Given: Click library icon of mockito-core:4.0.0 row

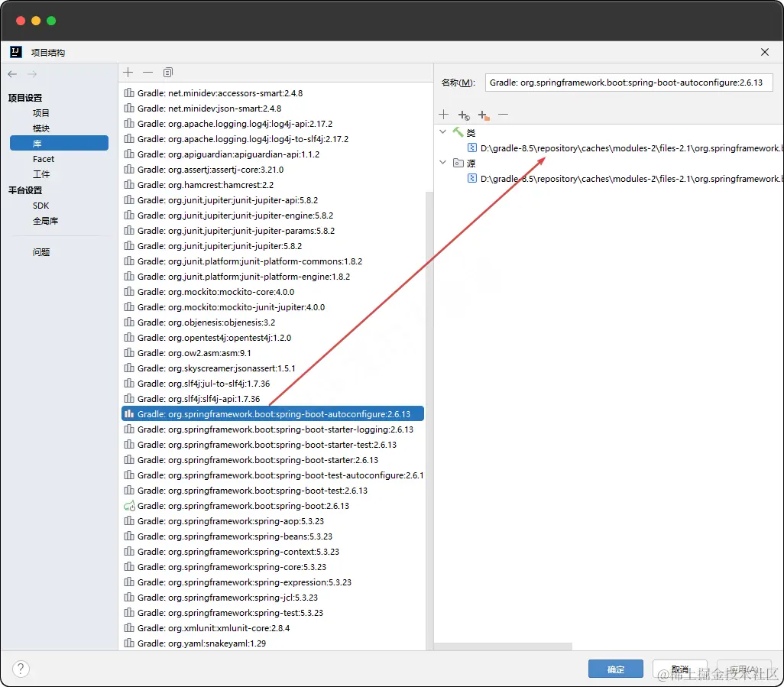Looking at the screenshot, I should [129, 291].
